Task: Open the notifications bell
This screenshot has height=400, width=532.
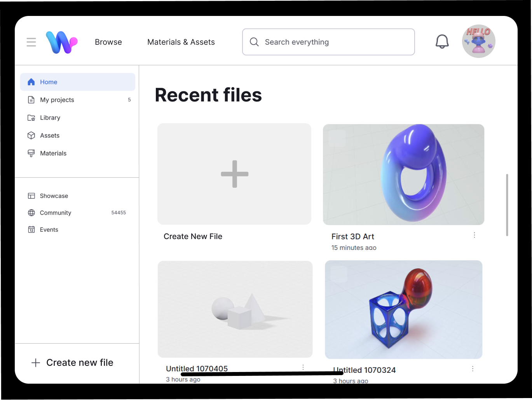Action: (x=442, y=42)
